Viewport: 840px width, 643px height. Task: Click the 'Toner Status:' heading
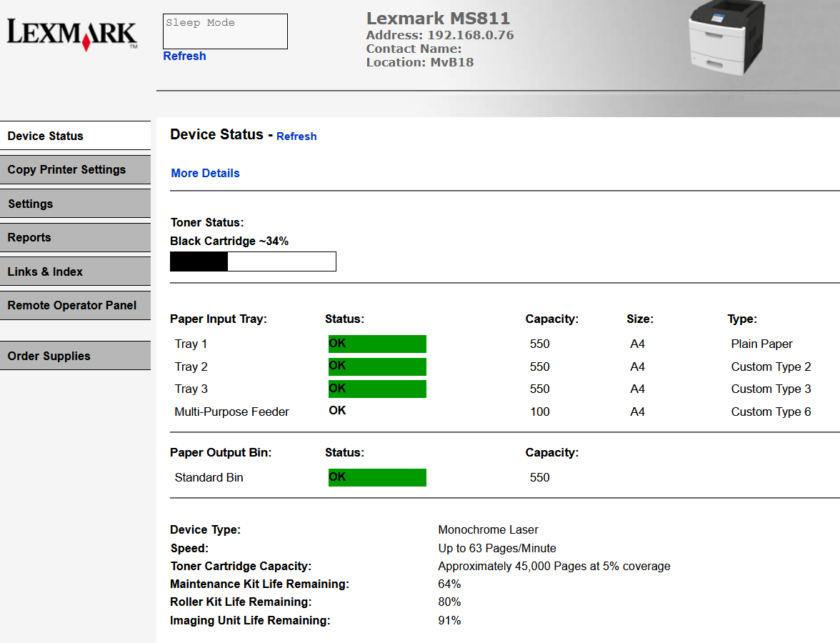(207, 222)
